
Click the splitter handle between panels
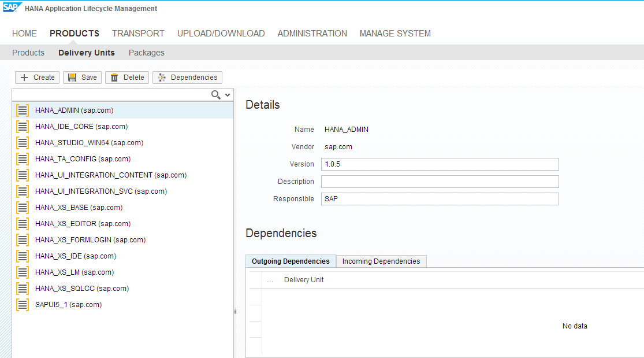click(235, 312)
